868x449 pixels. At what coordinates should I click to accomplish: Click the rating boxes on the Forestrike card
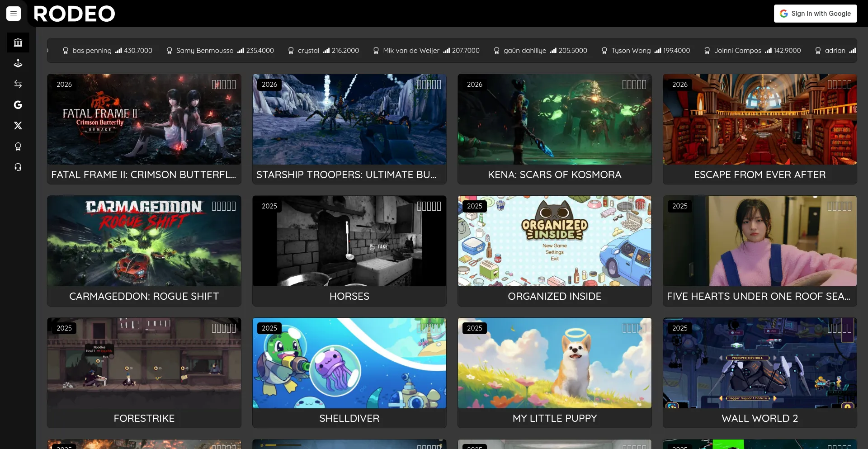[x=224, y=328]
